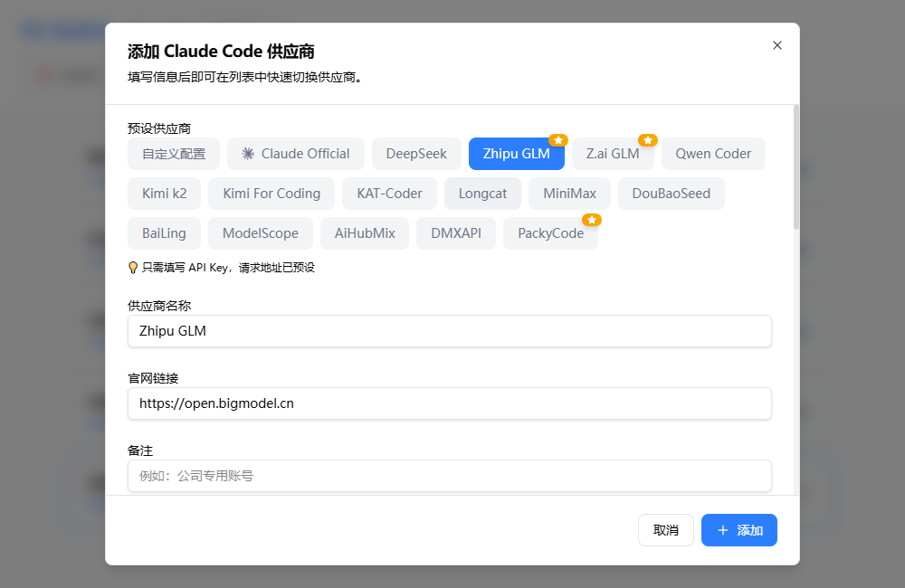
Task: Click the 官网链接 URL field
Action: tap(449, 403)
